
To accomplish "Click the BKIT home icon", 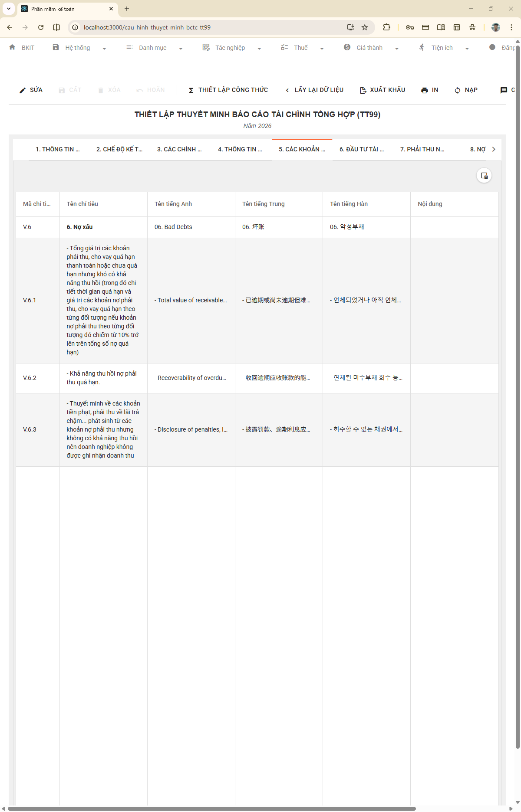I will click(x=12, y=47).
